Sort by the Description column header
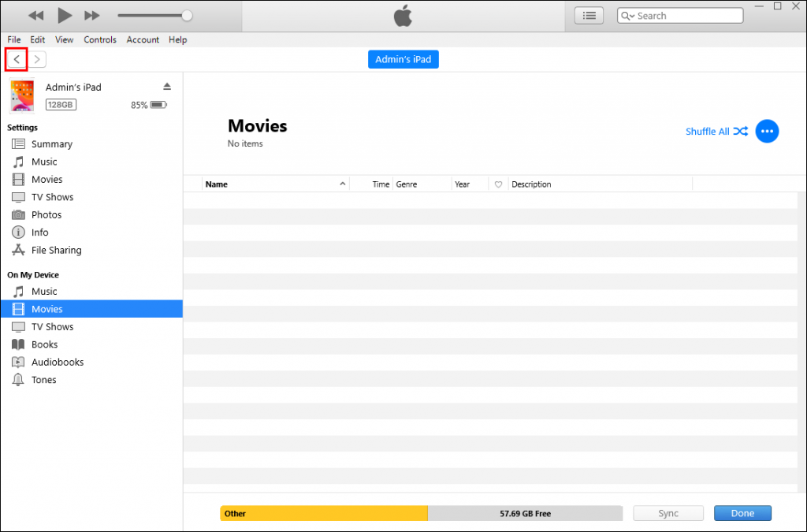Viewport: 807px width, 532px height. (x=601, y=184)
